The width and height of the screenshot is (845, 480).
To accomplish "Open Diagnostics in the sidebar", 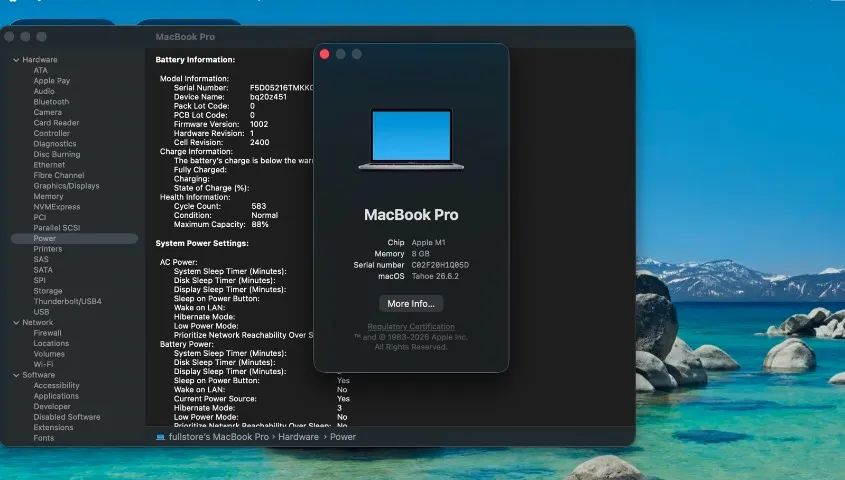I will pyautogui.click(x=54, y=144).
